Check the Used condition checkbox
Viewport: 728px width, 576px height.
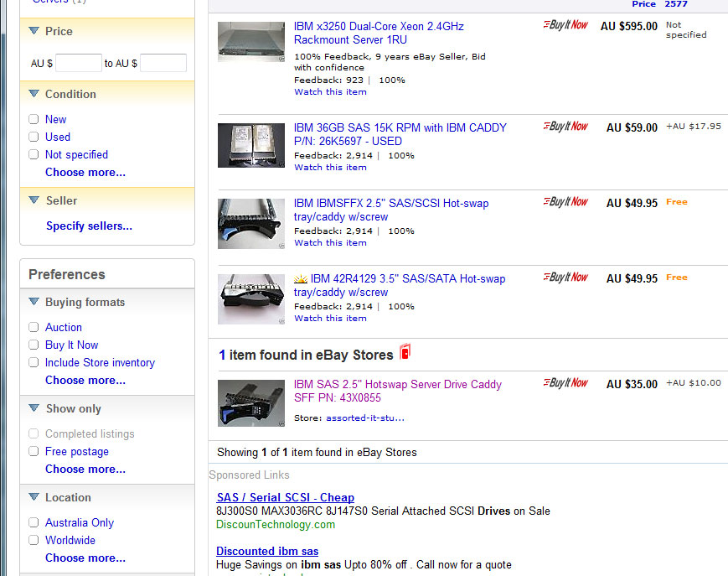coord(34,137)
